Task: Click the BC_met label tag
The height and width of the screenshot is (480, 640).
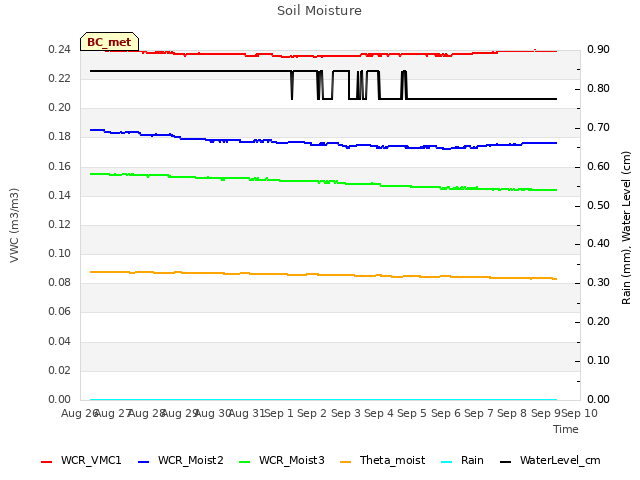Action: tap(109, 42)
